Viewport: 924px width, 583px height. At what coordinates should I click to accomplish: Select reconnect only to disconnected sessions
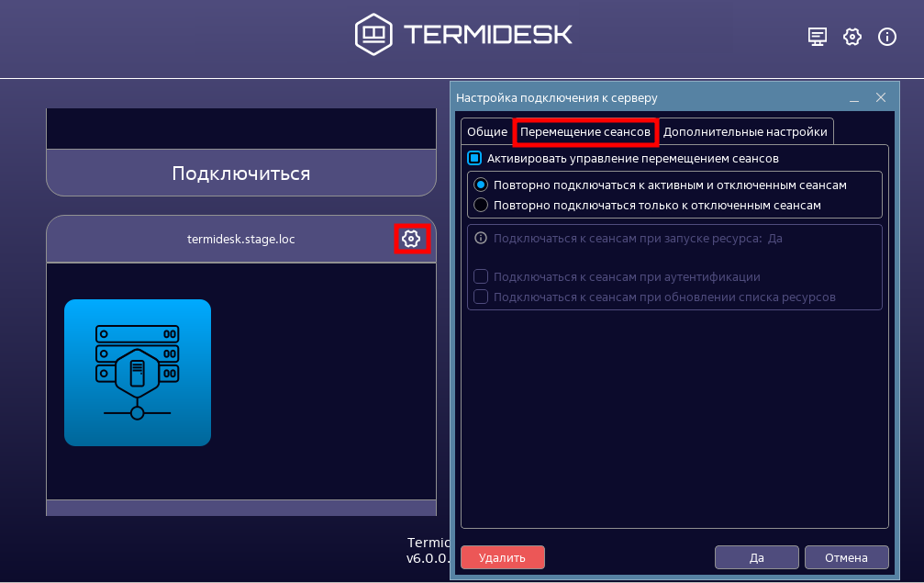click(x=481, y=205)
